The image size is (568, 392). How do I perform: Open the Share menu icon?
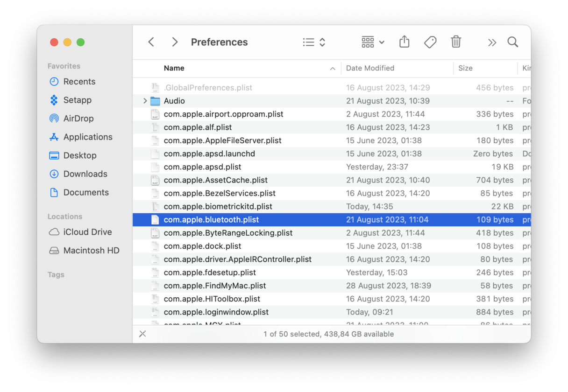click(x=405, y=42)
